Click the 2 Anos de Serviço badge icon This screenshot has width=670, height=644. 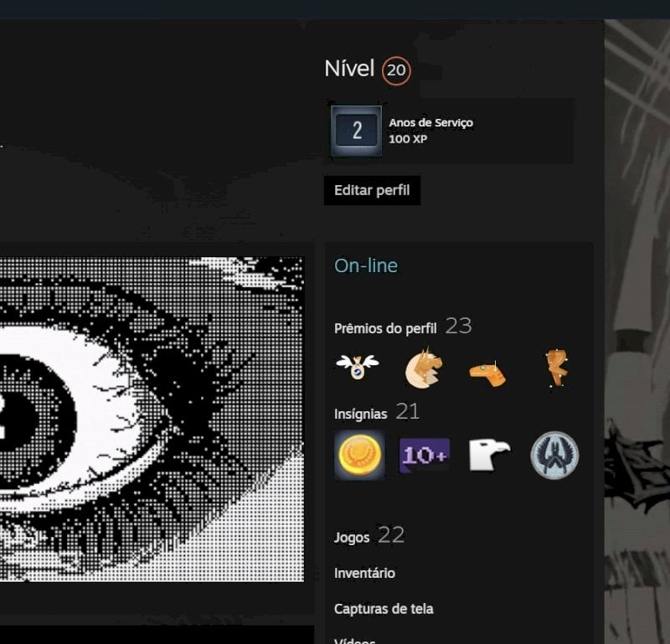click(x=357, y=131)
